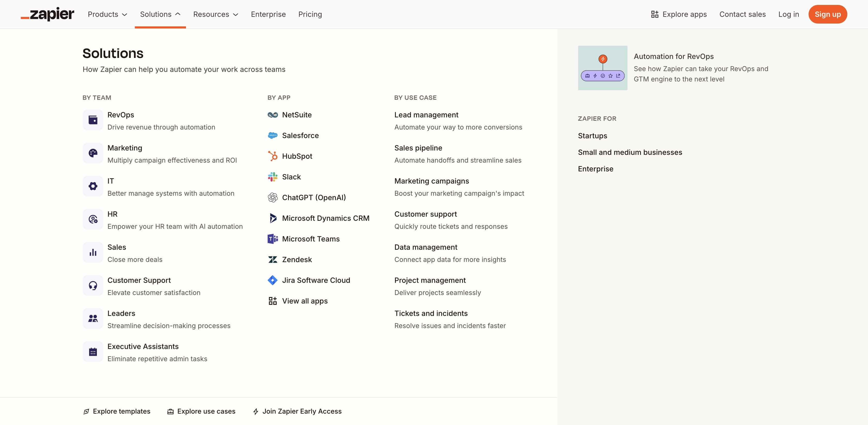This screenshot has width=868, height=425.
Task: Open the Pricing nav item
Action: point(310,14)
